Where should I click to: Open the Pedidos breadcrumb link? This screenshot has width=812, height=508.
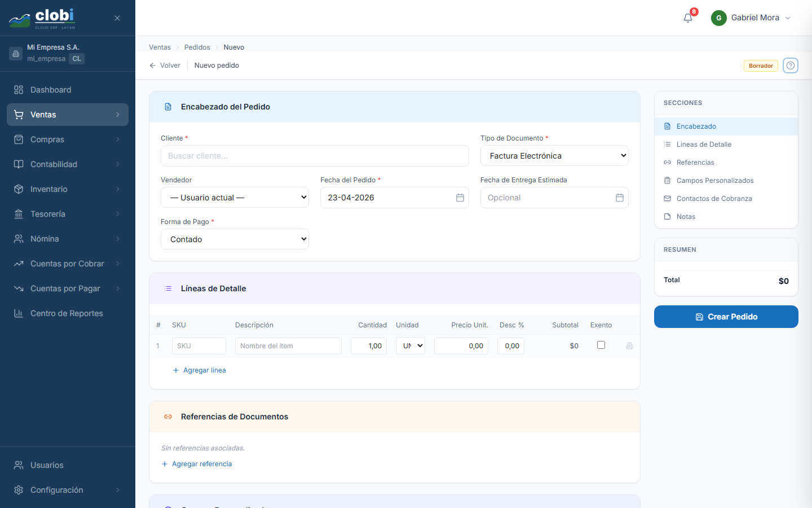(197, 47)
